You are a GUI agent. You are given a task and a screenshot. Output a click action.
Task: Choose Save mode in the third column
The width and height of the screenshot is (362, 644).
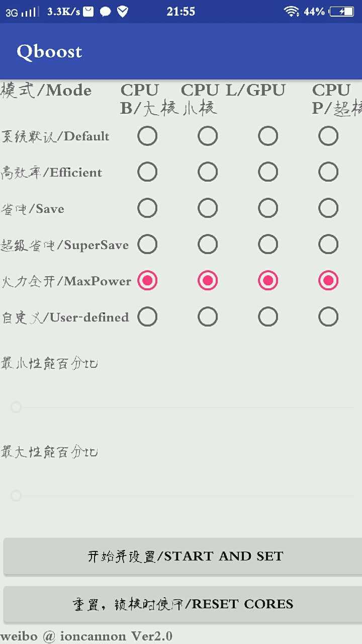pyautogui.click(x=268, y=208)
